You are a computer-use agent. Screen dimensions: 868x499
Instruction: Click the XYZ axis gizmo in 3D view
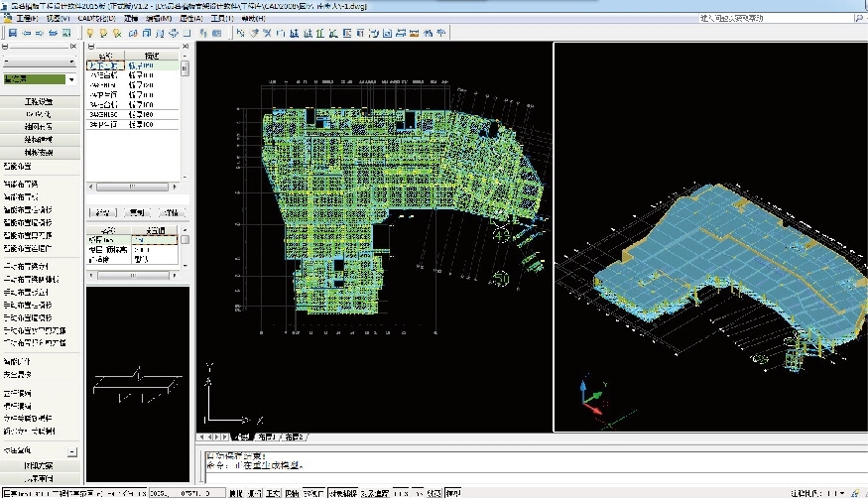(x=589, y=398)
